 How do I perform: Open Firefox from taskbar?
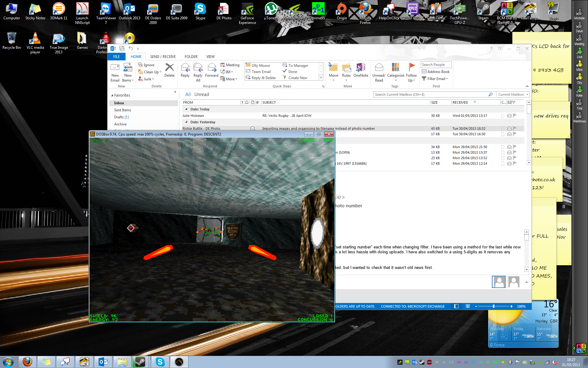pyautogui.click(x=27, y=362)
